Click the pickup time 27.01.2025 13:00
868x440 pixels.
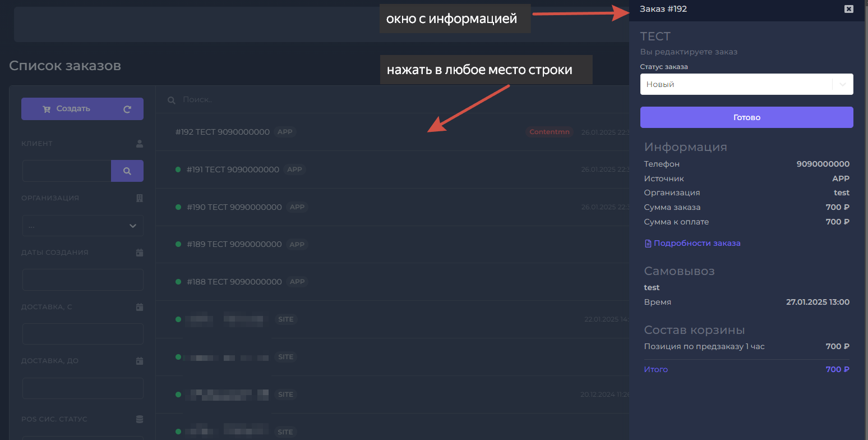tap(818, 302)
